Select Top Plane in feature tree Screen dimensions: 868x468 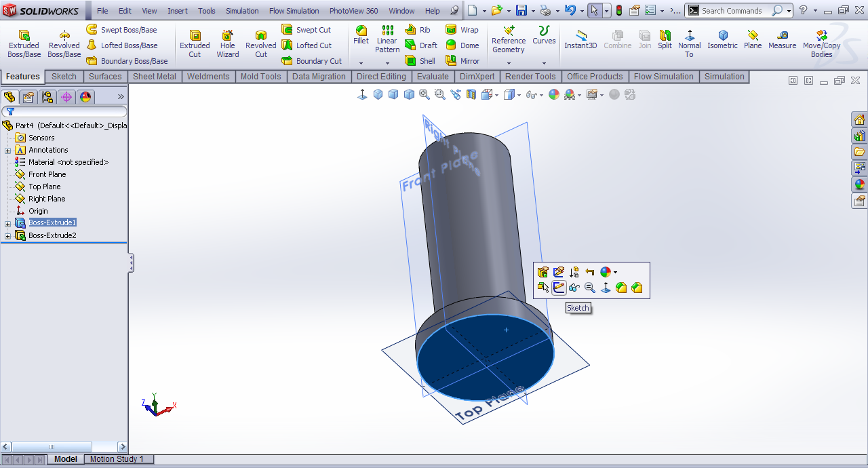click(44, 187)
